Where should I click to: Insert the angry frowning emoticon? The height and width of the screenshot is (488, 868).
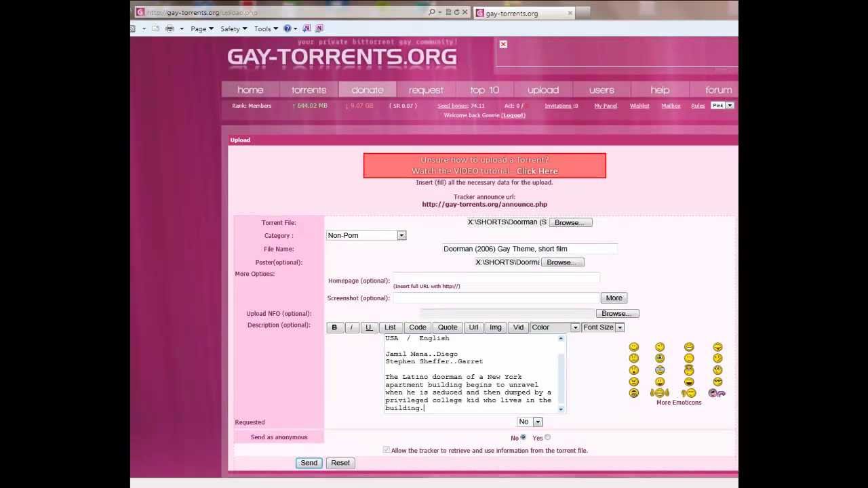pyautogui.click(x=634, y=382)
